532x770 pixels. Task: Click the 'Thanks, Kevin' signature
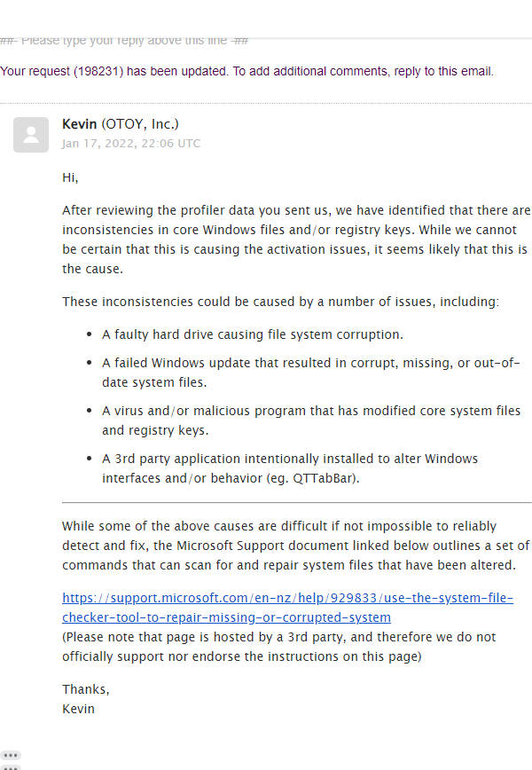pyautogui.click(x=85, y=699)
